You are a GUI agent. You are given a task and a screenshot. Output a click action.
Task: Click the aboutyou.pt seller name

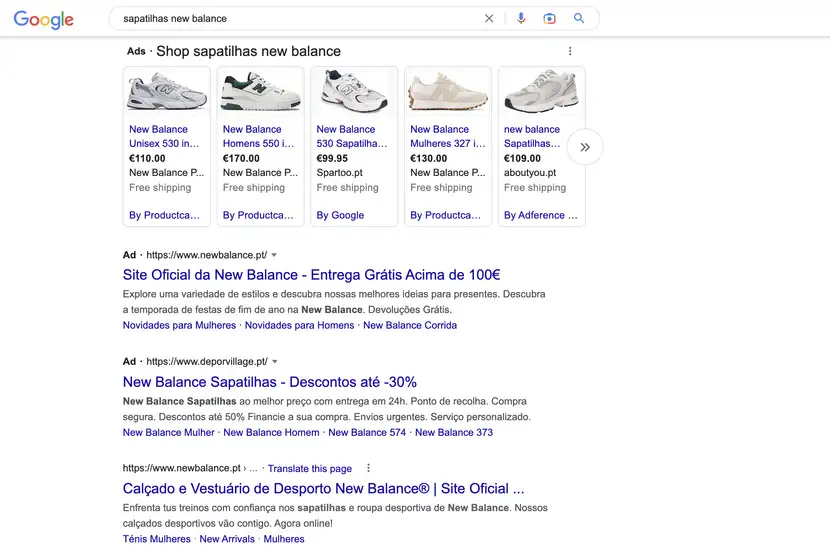click(x=530, y=173)
